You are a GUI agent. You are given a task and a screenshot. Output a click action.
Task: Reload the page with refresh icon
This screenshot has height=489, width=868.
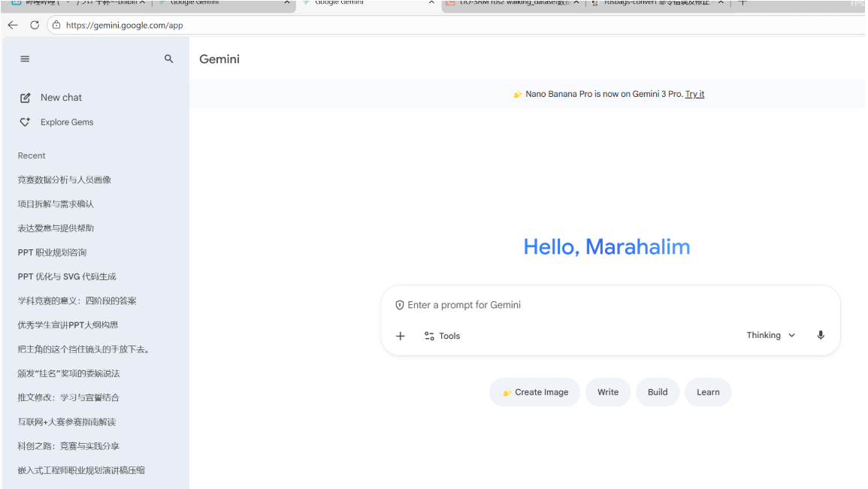click(35, 25)
